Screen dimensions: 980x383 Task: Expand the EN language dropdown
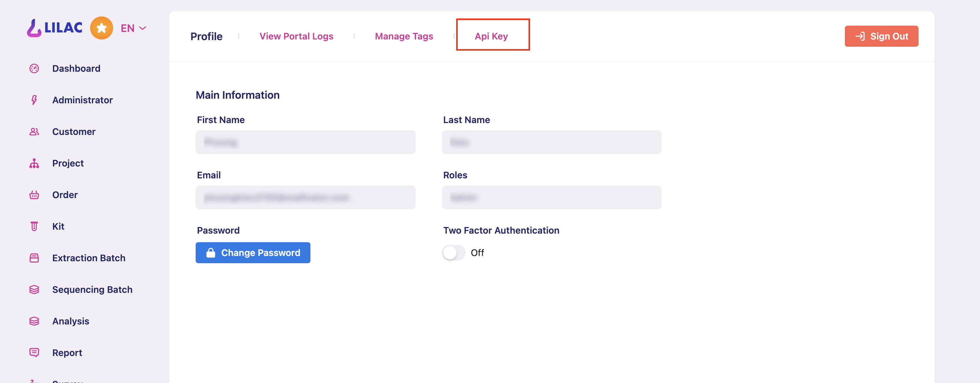point(133,28)
